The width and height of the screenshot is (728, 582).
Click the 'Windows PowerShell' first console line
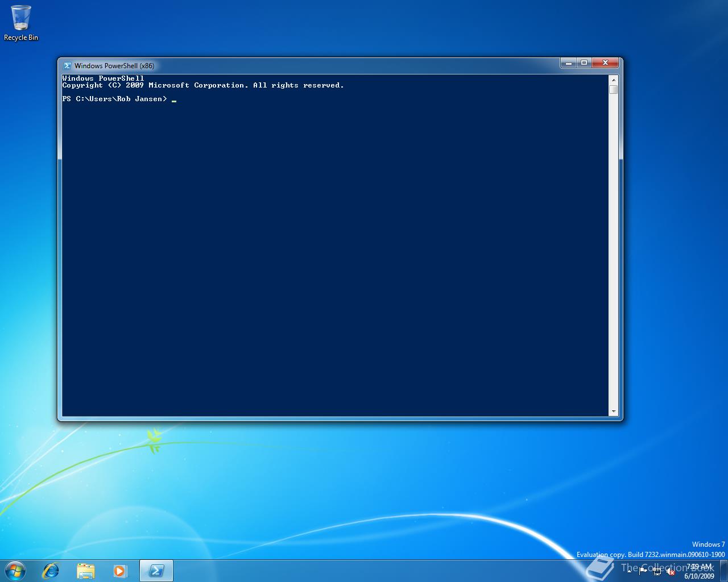tap(103, 78)
